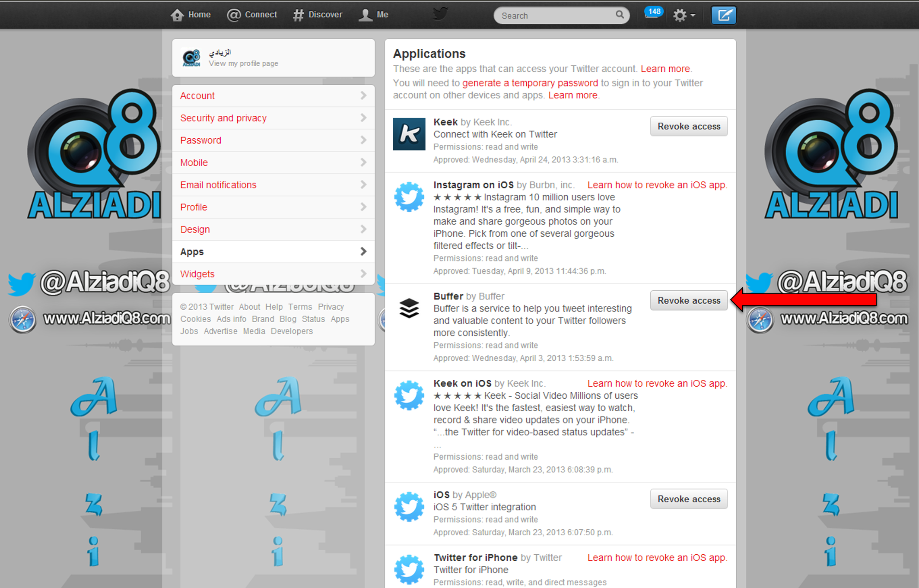Click the search magnifier icon

(x=620, y=15)
